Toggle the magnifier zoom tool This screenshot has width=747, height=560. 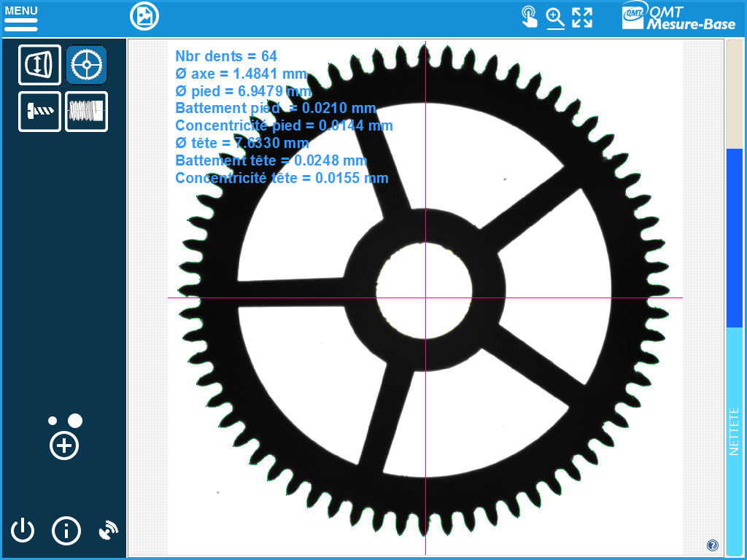[x=555, y=17]
